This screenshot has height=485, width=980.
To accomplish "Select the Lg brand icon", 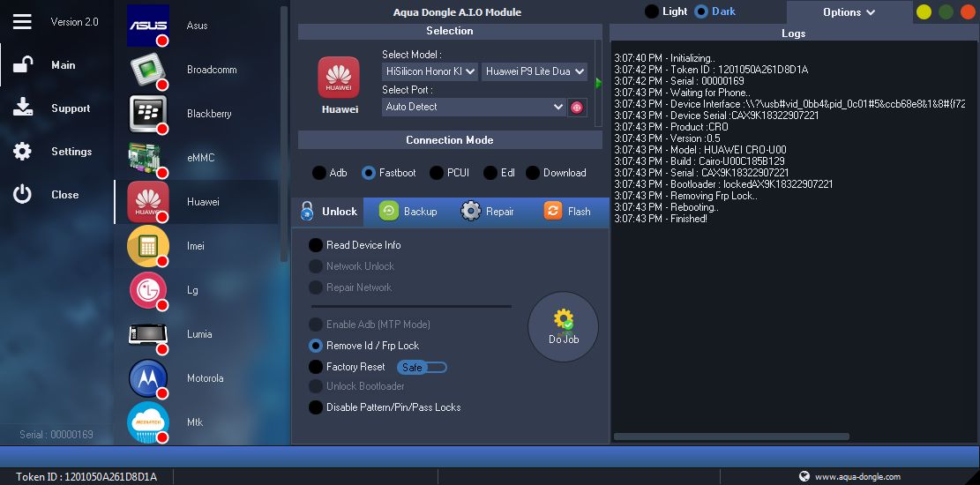I will pyautogui.click(x=148, y=290).
